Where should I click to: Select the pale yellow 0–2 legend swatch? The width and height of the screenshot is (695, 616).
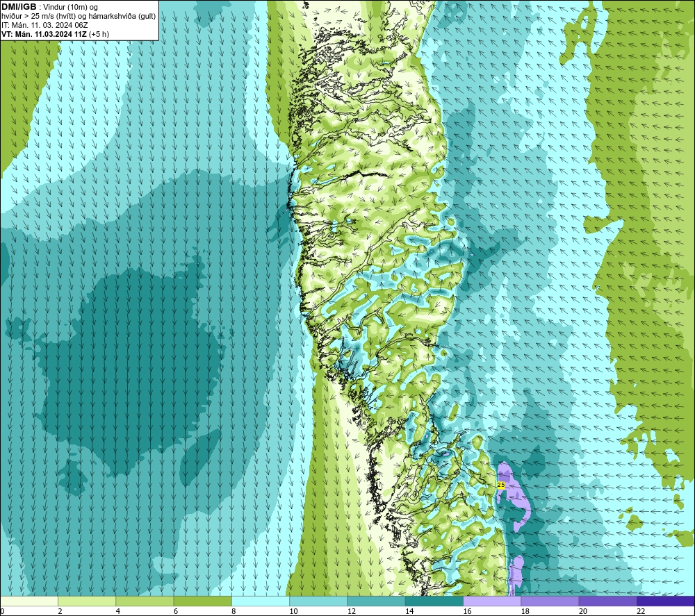click(28, 601)
